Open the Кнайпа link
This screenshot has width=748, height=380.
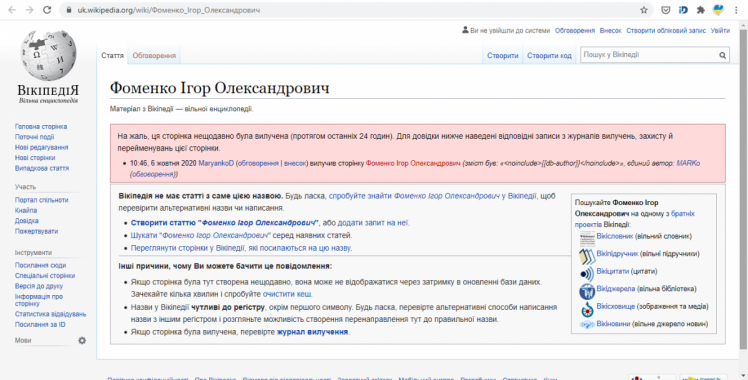tap(26, 210)
